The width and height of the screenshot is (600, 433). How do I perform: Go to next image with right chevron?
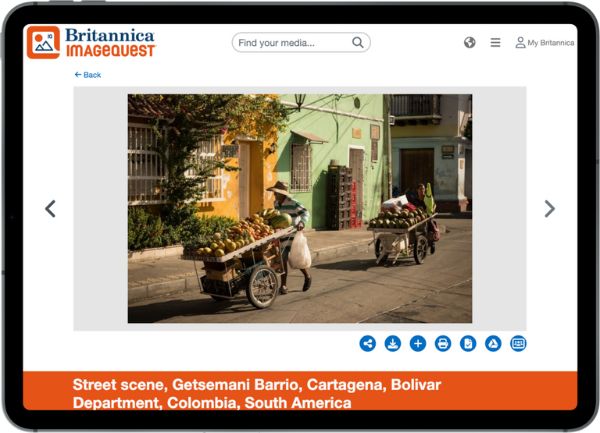tap(549, 208)
